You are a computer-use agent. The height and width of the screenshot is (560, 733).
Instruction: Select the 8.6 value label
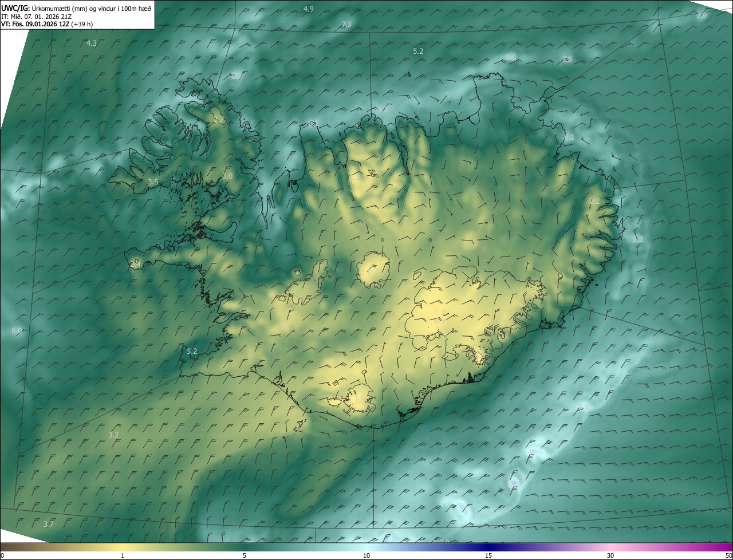pyautogui.click(x=510, y=57)
